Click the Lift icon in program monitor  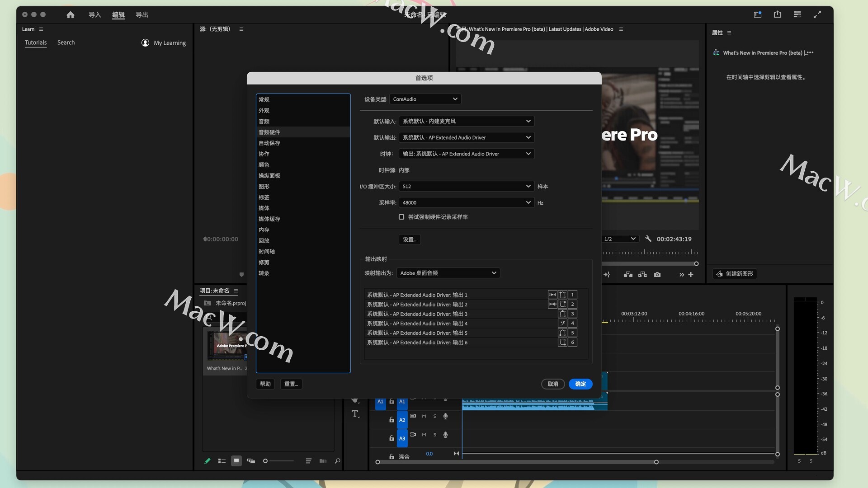coord(628,275)
